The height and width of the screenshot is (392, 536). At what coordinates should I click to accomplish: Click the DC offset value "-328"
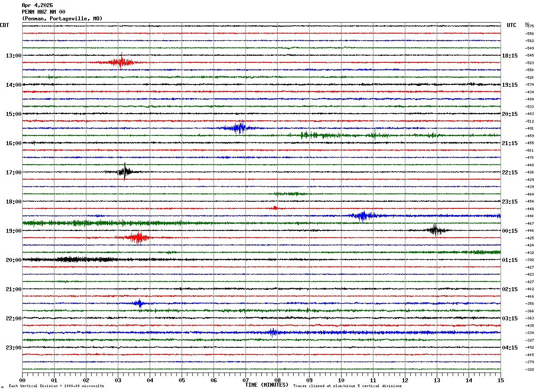[529, 369]
